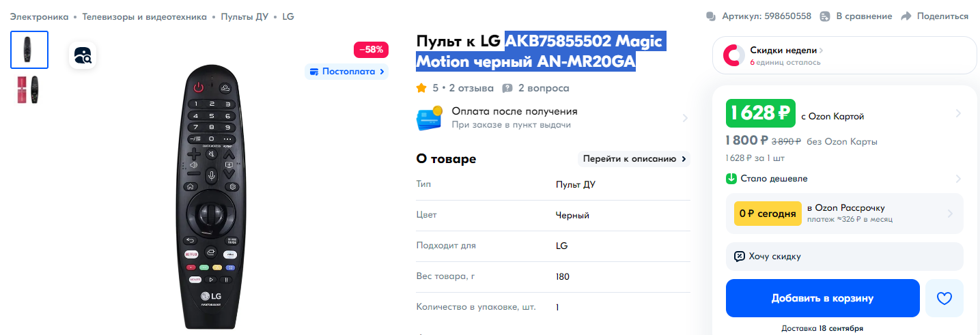This screenshot has width=980, height=335.
Task: Select the first product thumbnail
Action: click(x=29, y=50)
